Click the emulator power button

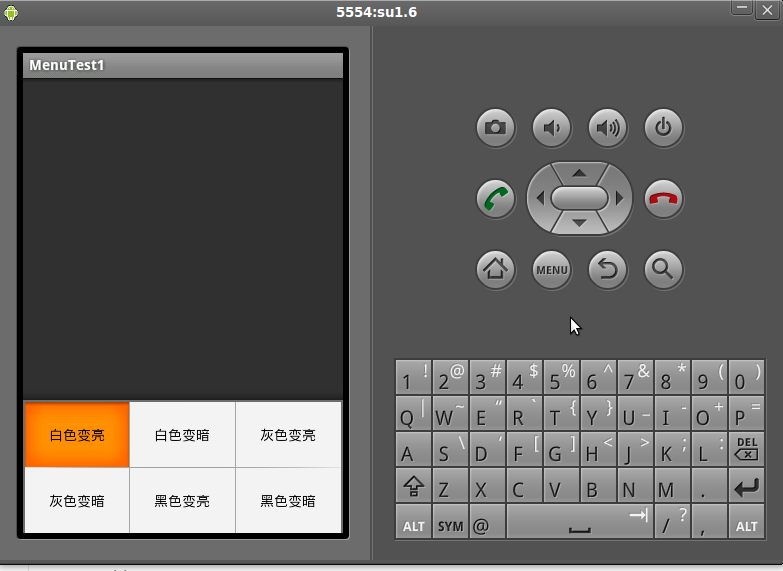click(663, 128)
